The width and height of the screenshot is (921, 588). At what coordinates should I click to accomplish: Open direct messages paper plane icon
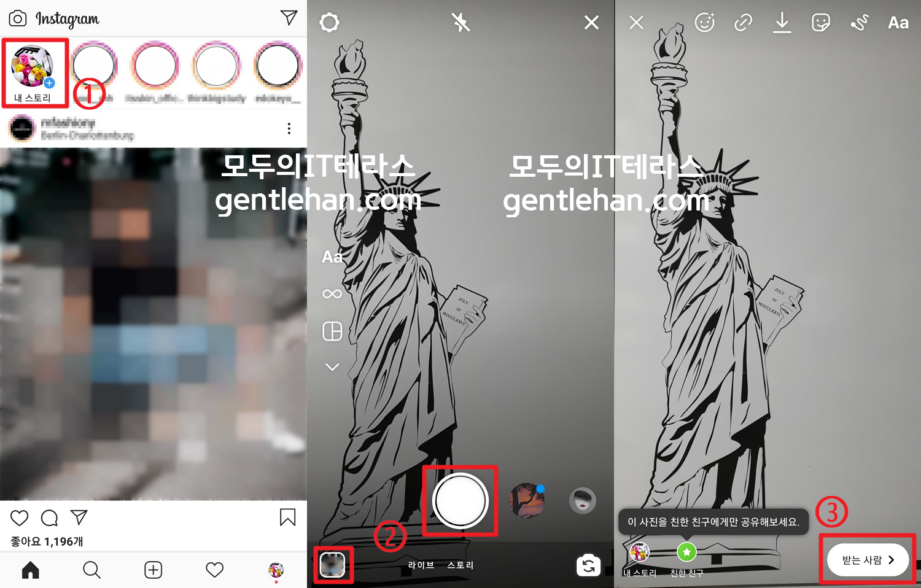click(289, 18)
